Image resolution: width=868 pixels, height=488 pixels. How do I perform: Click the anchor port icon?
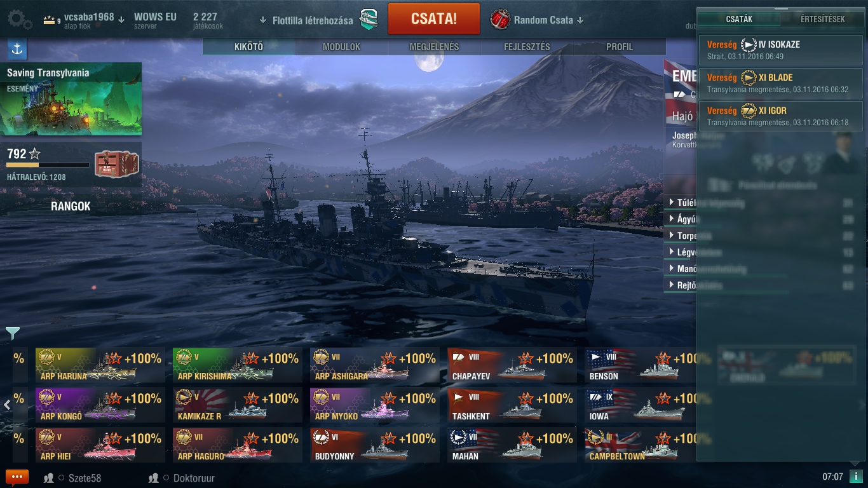point(17,49)
